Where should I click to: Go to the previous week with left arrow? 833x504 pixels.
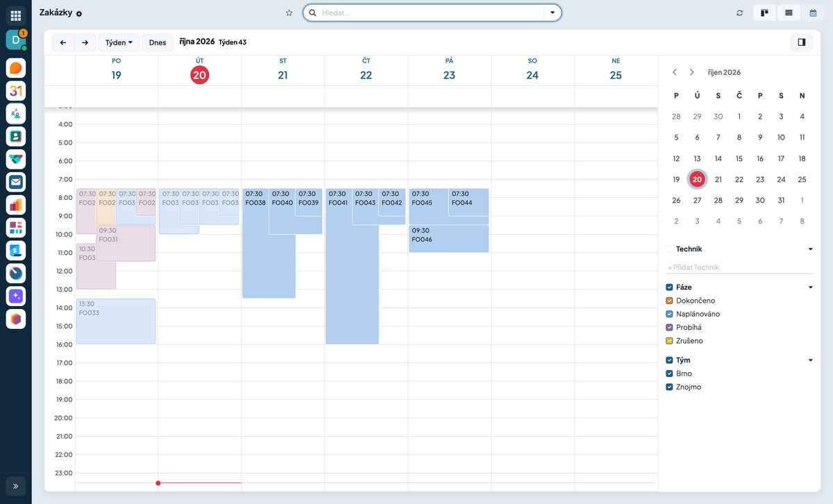click(63, 42)
